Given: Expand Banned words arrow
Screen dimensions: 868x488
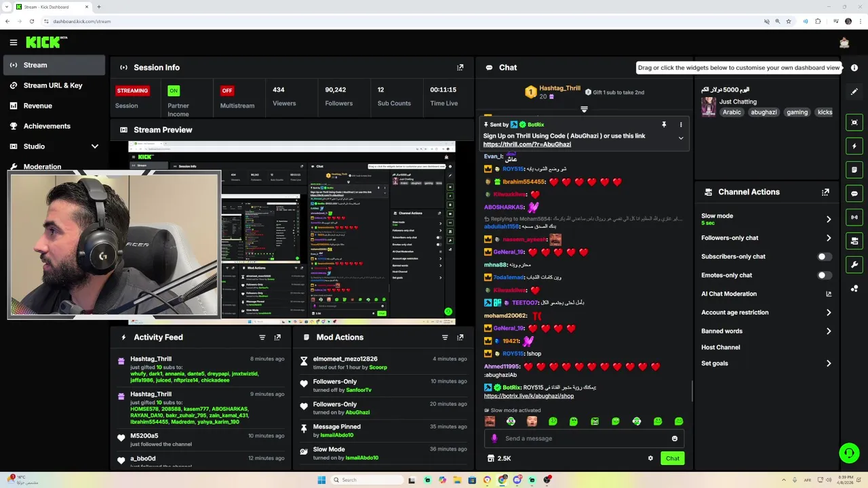Looking at the screenshot, I should point(829,331).
